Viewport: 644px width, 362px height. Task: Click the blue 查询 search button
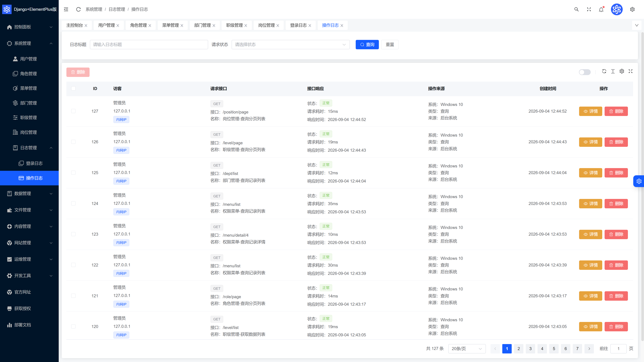pos(367,44)
